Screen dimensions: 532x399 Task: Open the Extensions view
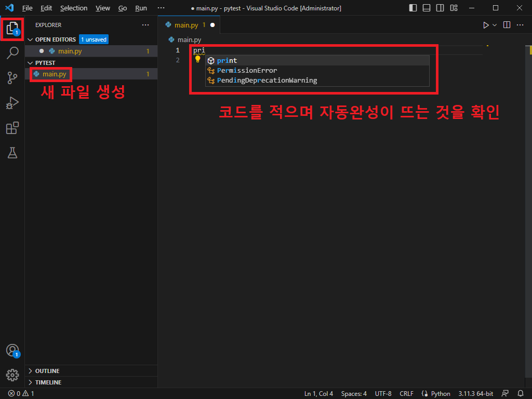(x=12, y=128)
